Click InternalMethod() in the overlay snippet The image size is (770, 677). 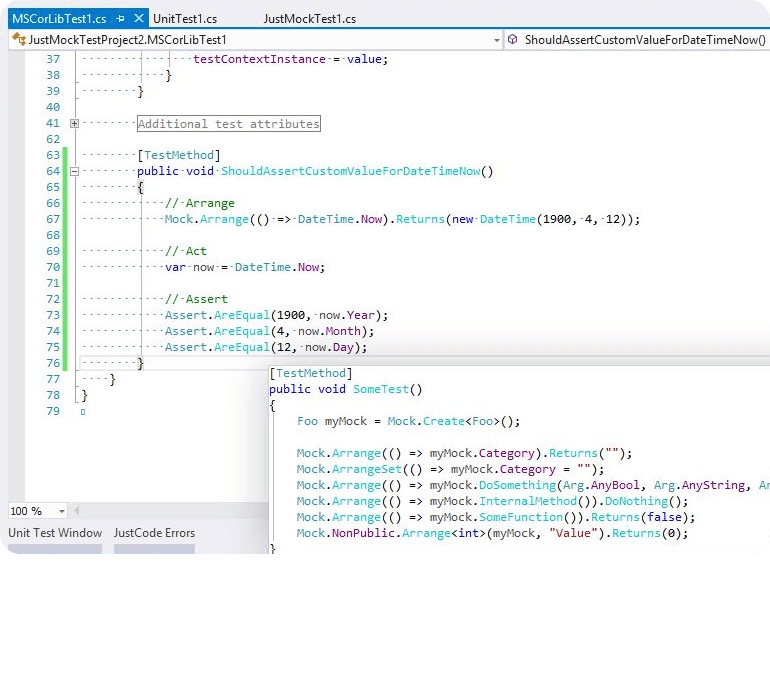pos(535,501)
